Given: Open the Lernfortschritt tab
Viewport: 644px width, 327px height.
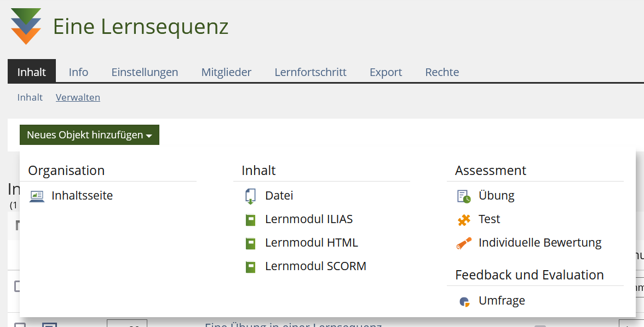Looking at the screenshot, I should (311, 72).
